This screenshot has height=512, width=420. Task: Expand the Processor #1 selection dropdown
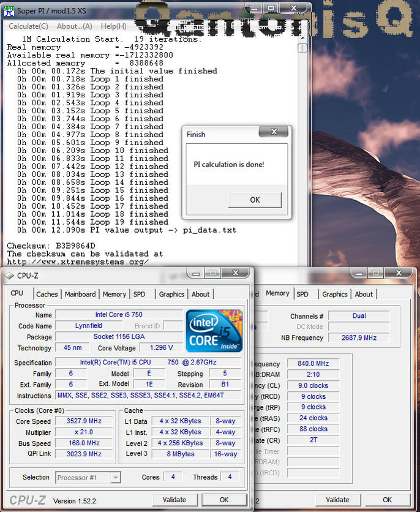[x=116, y=478]
